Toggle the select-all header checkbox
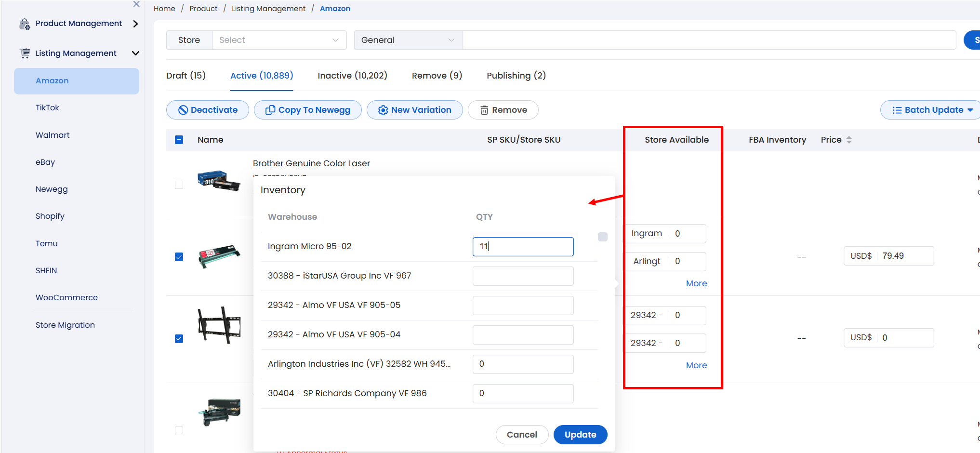 pyautogui.click(x=179, y=140)
